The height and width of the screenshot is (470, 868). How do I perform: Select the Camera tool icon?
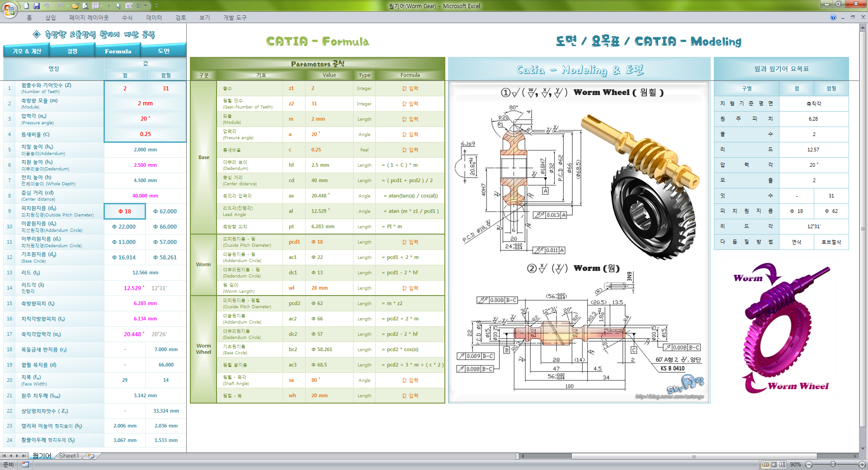pyautogui.click(x=129, y=6)
